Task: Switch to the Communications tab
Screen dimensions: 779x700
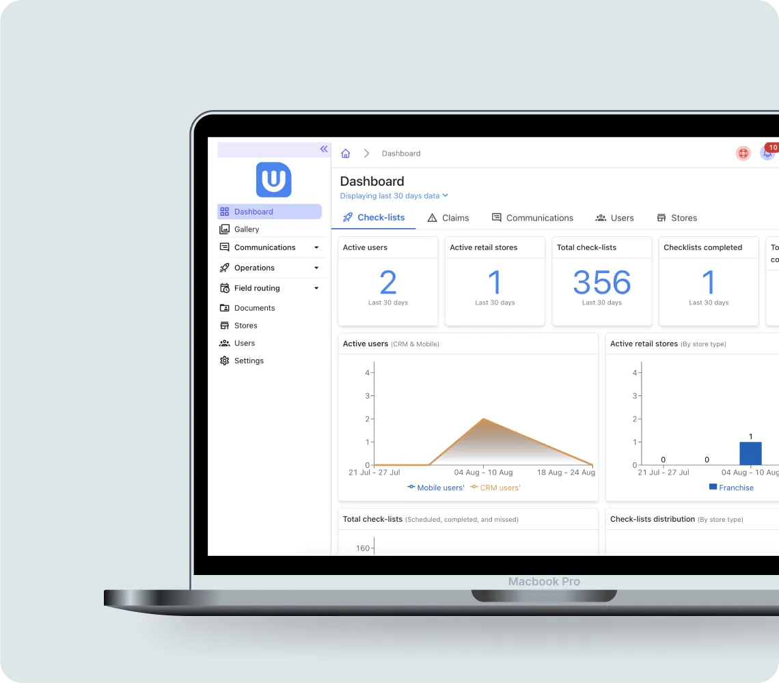Action: (532, 218)
